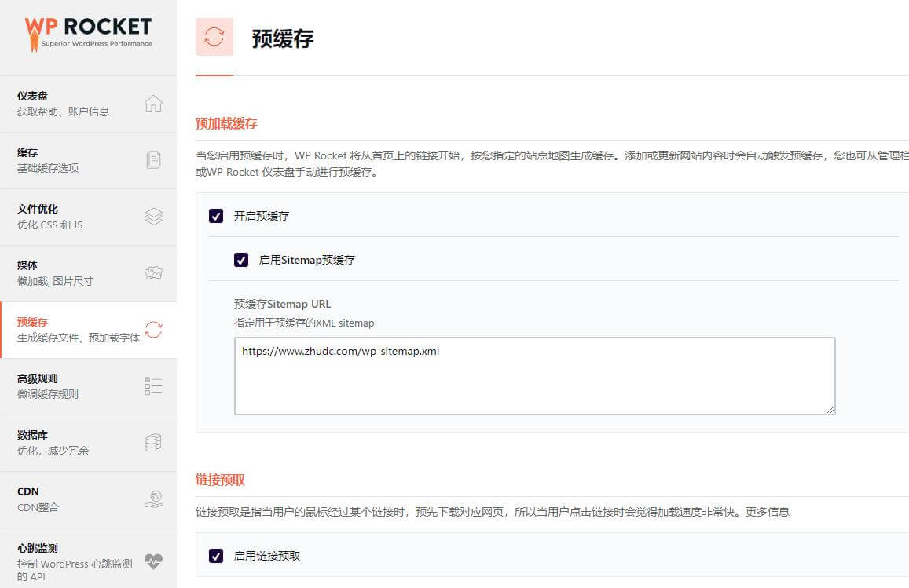The height and width of the screenshot is (588, 909).
Task: Click inside the Sitemap URL text area
Action: 534,377
